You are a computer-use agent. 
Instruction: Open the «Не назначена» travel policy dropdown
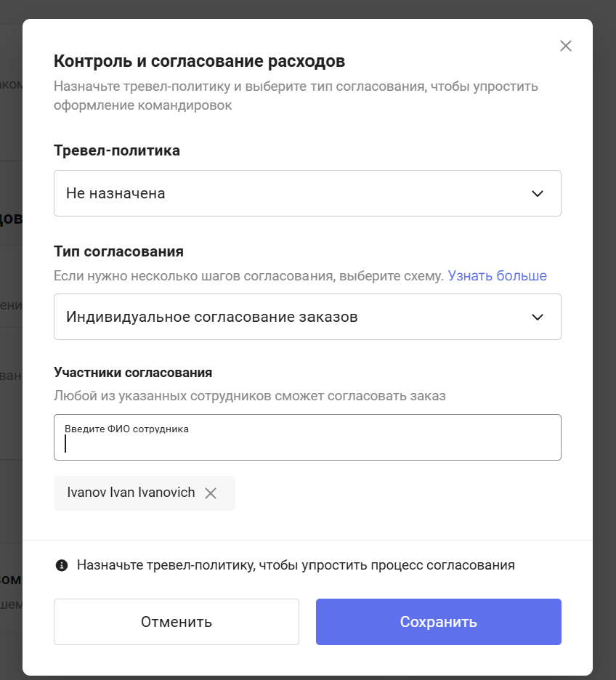point(307,193)
